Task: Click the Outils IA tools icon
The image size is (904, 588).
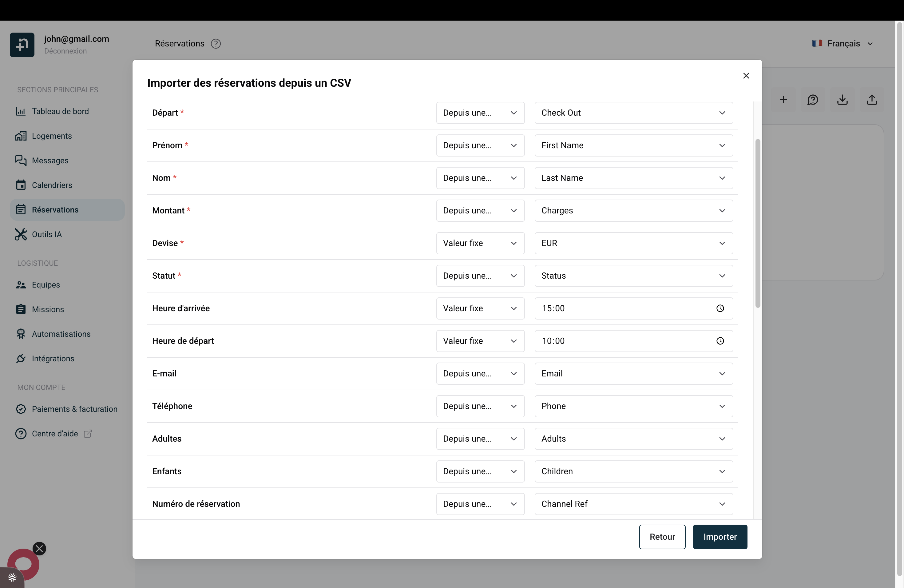Action: 21,234
